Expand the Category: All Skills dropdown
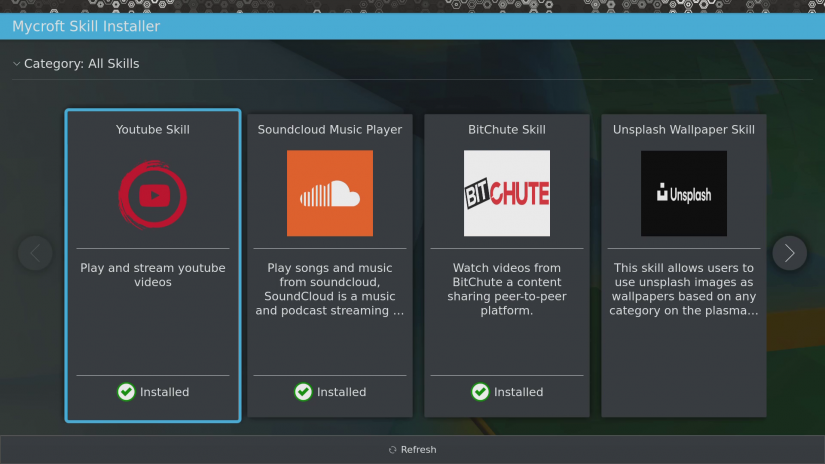Image resolution: width=825 pixels, height=464 pixels. pyautogui.click(x=76, y=64)
